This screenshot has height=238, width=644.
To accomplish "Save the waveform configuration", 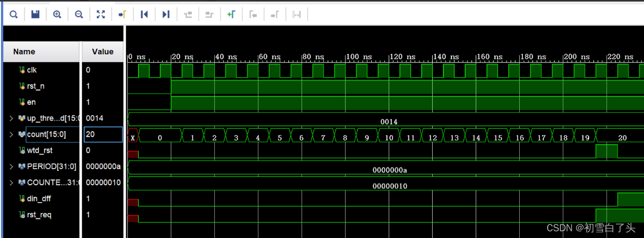I will pyautogui.click(x=35, y=14).
